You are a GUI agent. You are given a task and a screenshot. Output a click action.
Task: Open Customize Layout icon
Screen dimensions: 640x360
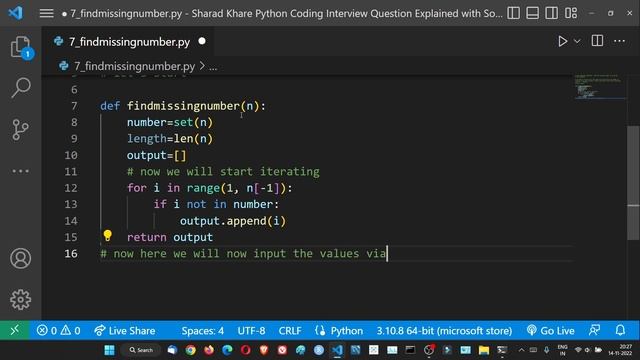click(571, 13)
